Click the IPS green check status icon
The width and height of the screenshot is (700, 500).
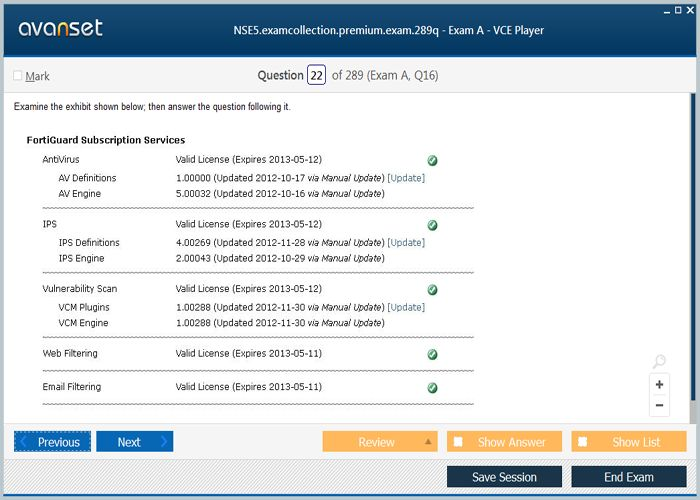click(432, 225)
